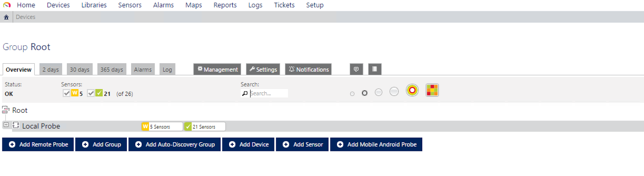The width and height of the screenshot is (644, 176).
Task: Switch to tree map view icon
Action: coord(432,90)
